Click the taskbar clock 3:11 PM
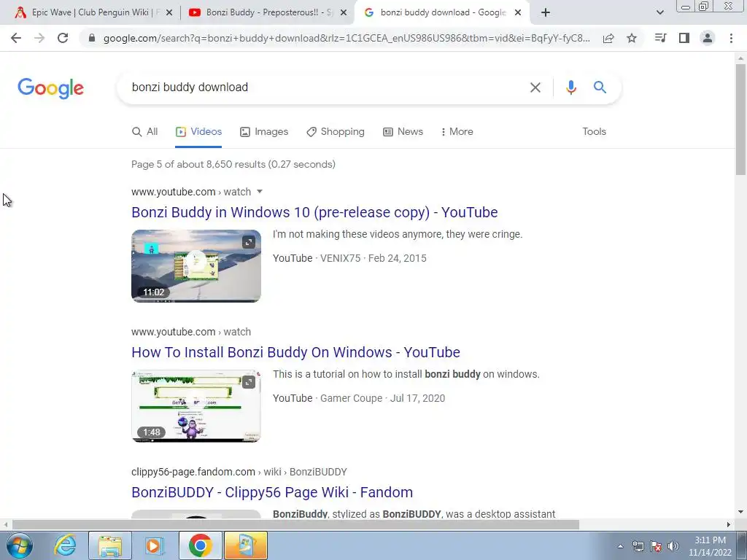 point(710,546)
